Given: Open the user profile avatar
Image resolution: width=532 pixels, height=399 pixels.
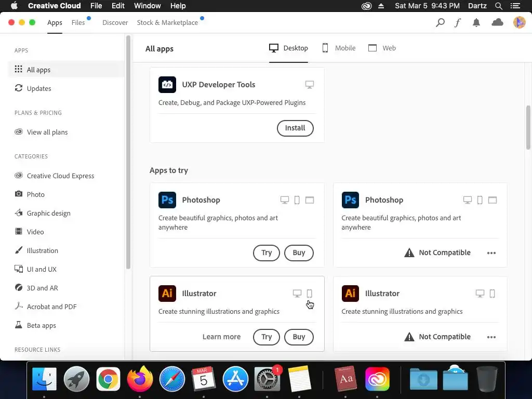Looking at the screenshot, I should pyautogui.click(x=519, y=23).
